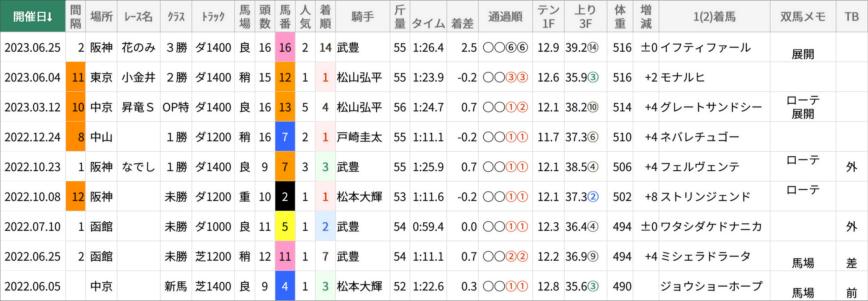Select date cell 2022.10.23
Image resolution: width=868 pixels, height=301 pixels.
point(33,167)
